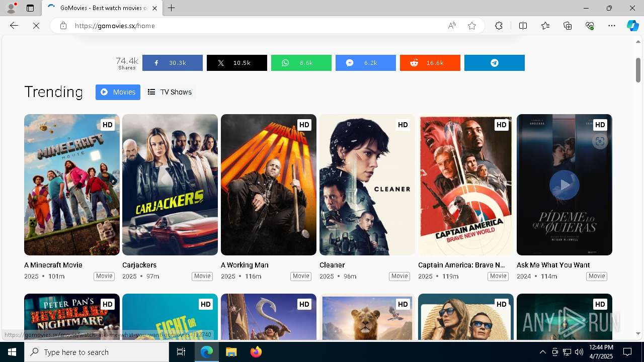This screenshot has height=362, width=644.
Task: Open a new browser tab
Action: tap(172, 8)
